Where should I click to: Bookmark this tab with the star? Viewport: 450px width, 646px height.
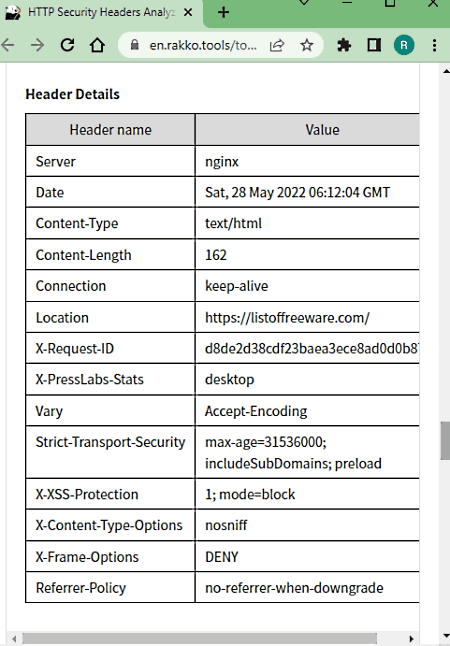click(x=306, y=45)
